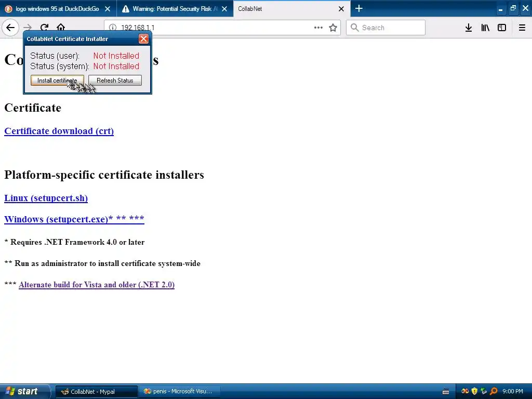This screenshot has height=399, width=532.
Task: Open the Library menu
Action: tap(485, 28)
